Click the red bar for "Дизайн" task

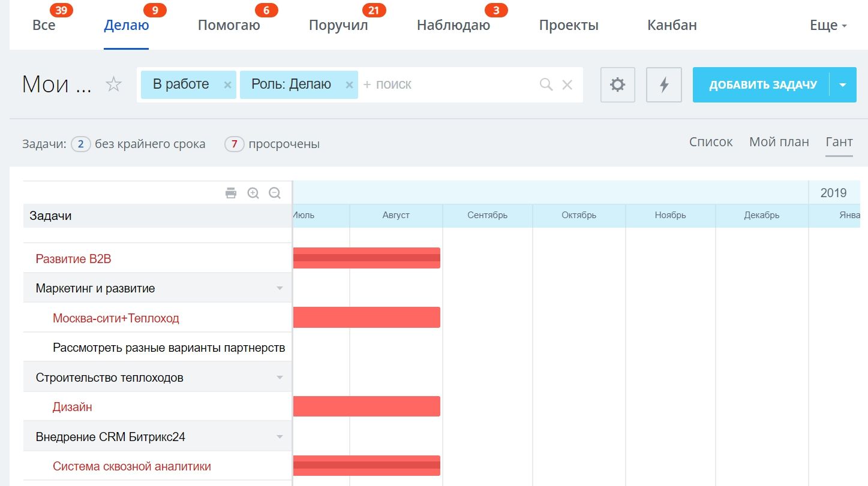tap(367, 406)
